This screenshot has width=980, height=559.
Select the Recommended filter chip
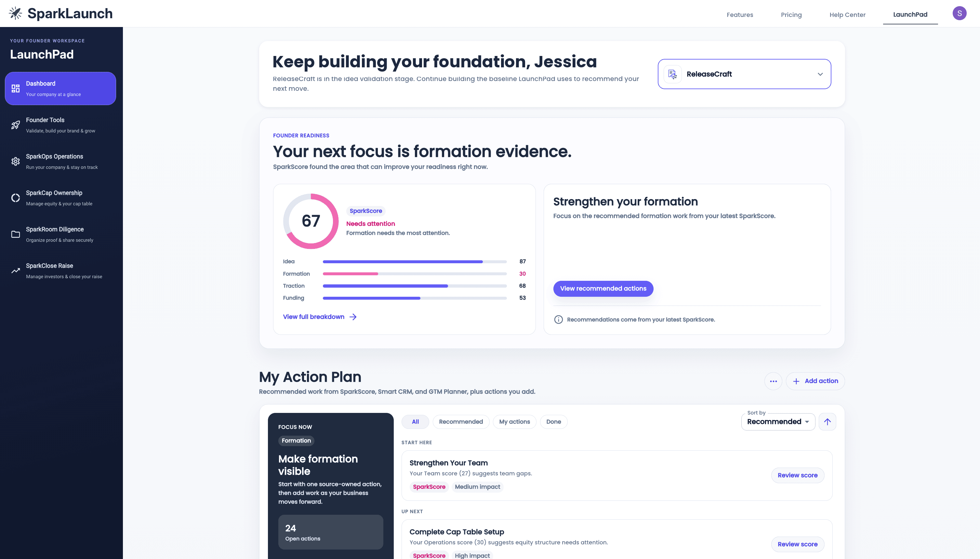coord(461,422)
